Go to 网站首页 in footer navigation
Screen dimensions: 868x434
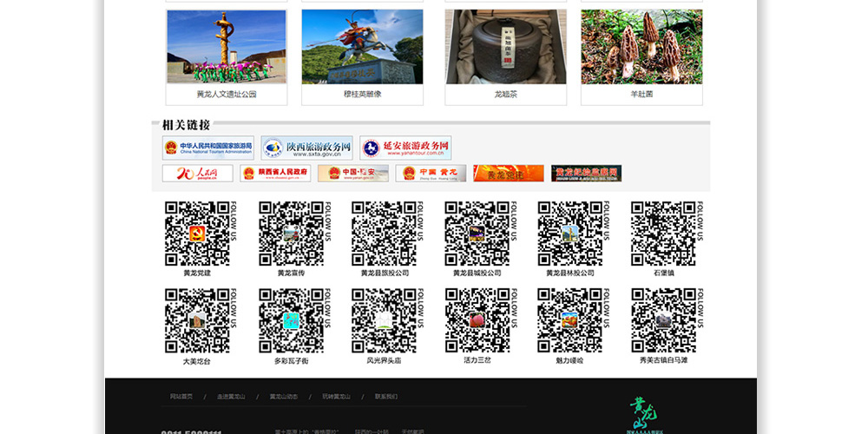coord(181,397)
